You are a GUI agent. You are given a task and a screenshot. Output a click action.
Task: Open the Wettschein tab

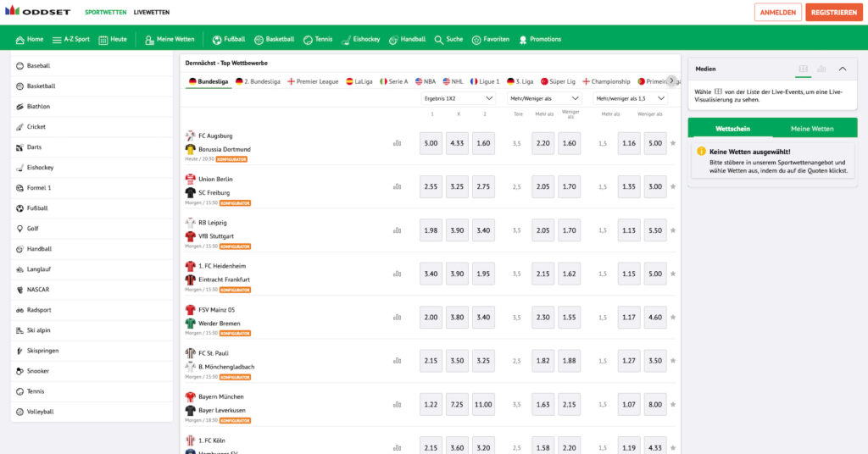[x=732, y=129]
